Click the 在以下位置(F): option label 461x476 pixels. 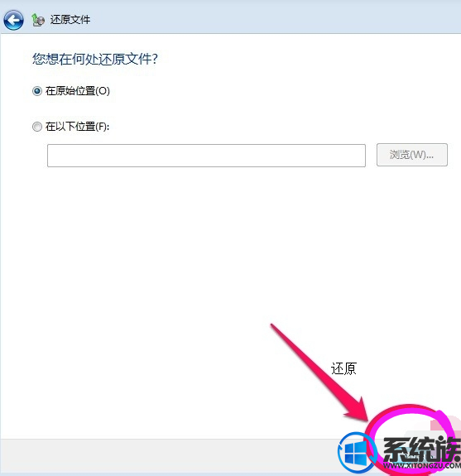coord(78,127)
